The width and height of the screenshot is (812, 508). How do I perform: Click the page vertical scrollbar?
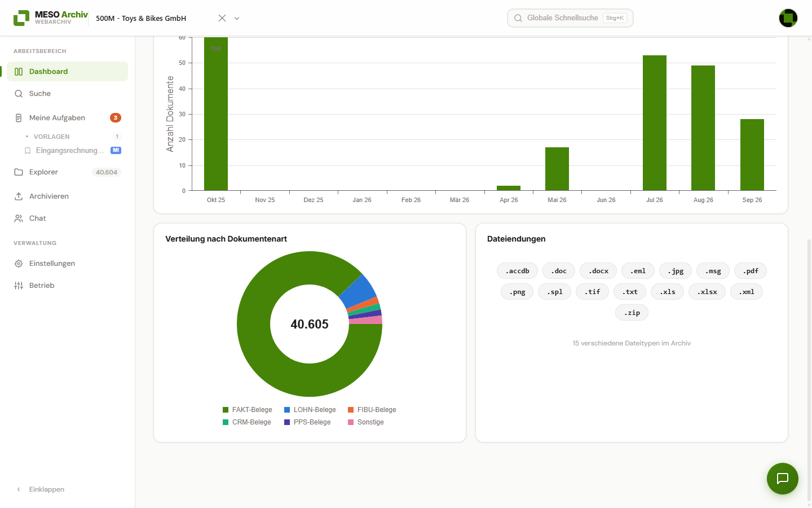click(809, 370)
